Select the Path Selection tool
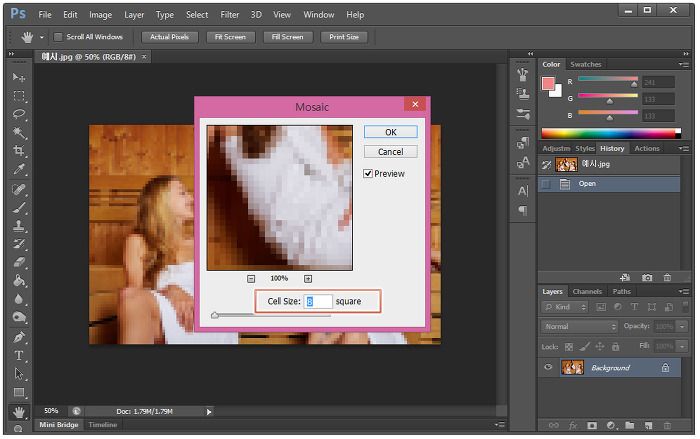700x439 pixels. click(x=19, y=374)
